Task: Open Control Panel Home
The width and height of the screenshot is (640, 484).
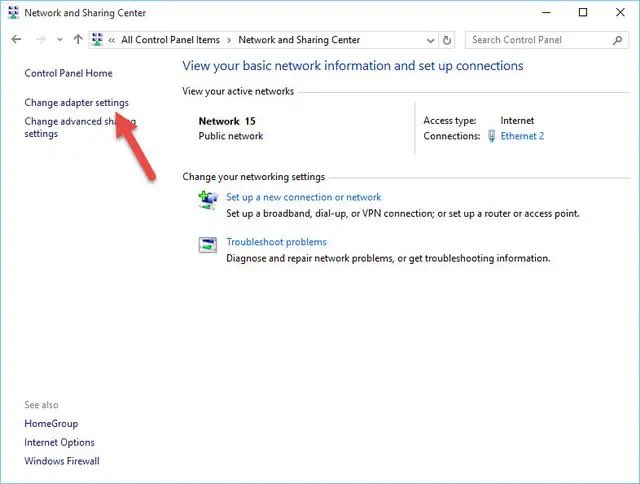Action: click(x=68, y=73)
